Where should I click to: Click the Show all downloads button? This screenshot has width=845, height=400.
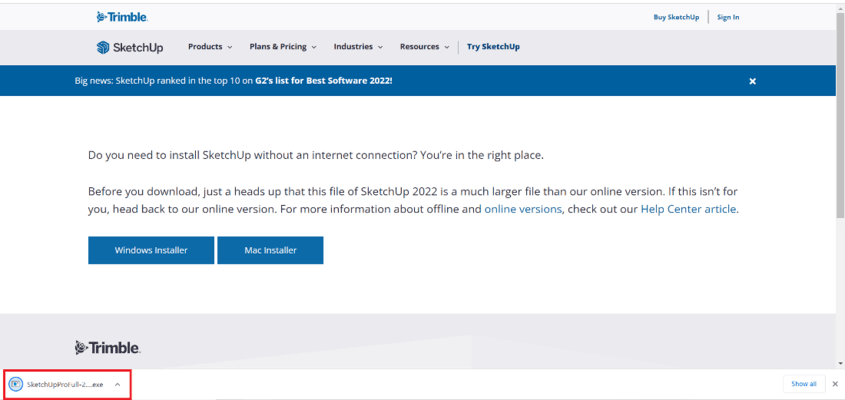(804, 384)
